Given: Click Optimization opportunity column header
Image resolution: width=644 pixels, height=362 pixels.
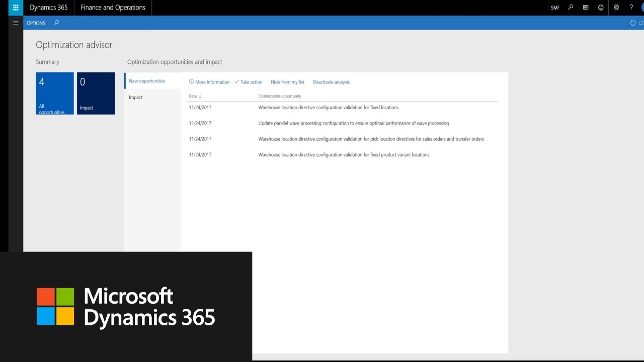Looking at the screenshot, I should tap(280, 96).
